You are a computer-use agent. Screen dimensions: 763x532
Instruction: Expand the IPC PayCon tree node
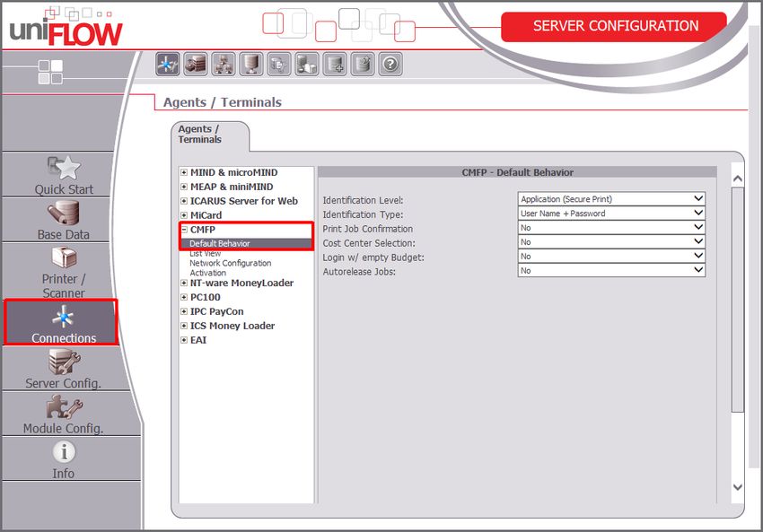[x=184, y=311]
